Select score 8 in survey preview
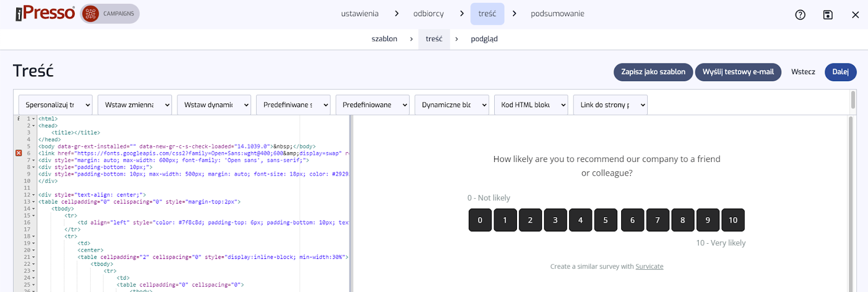Image resolution: width=868 pixels, height=292 pixels. click(x=682, y=220)
